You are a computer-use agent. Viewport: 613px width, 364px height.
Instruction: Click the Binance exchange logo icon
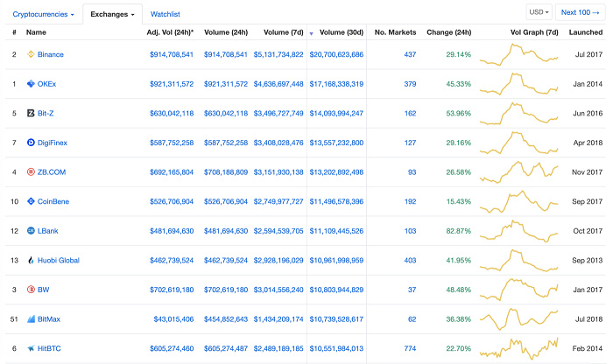[31, 54]
